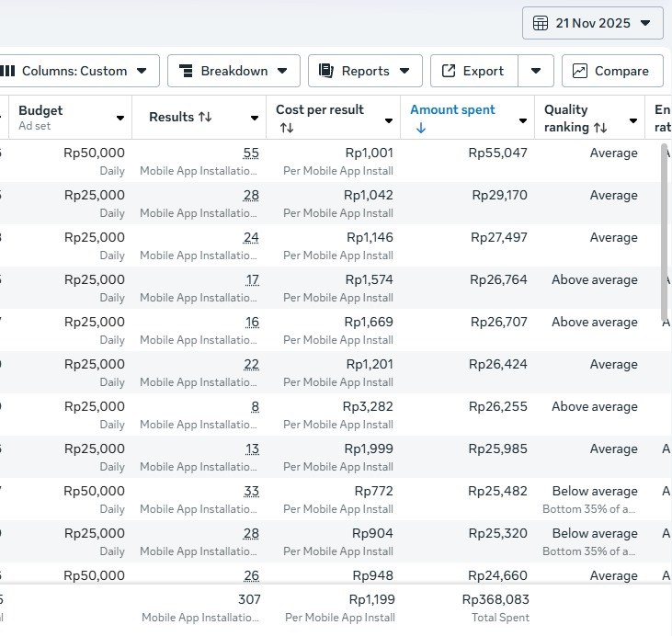Open the Breakdown menu
The height and width of the screenshot is (636, 672).
tap(233, 71)
